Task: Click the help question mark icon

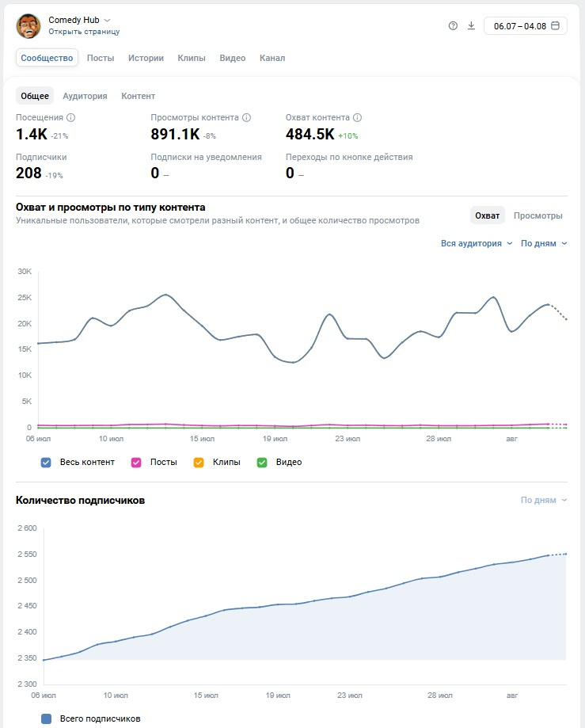Action: (453, 26)
